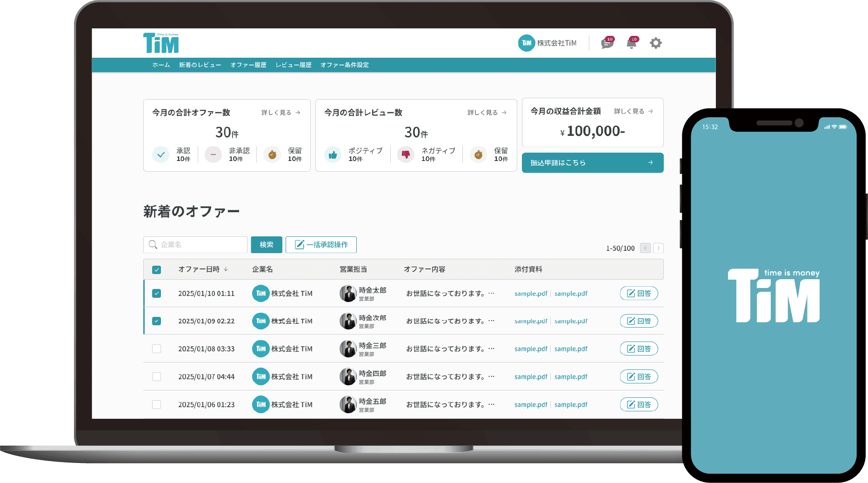Viewport: 868px width, 483px height.
Task: Open the chat messages icon in header
Action: tap(607, 43)
